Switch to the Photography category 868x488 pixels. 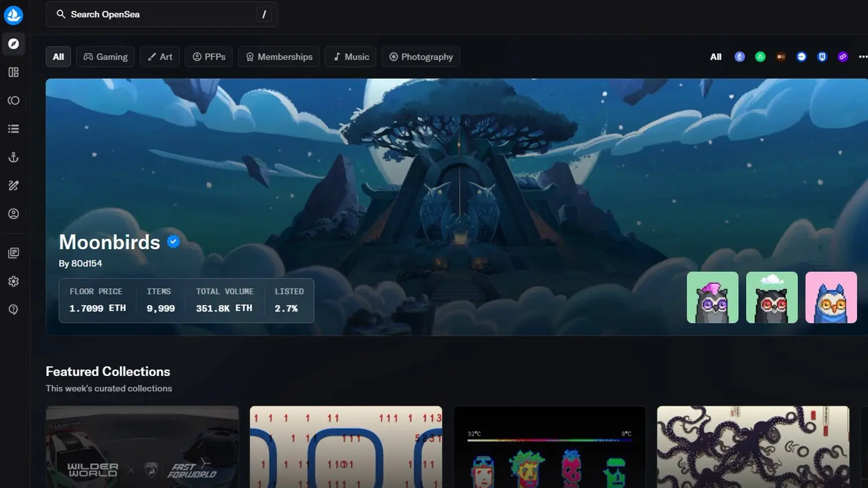421,57
